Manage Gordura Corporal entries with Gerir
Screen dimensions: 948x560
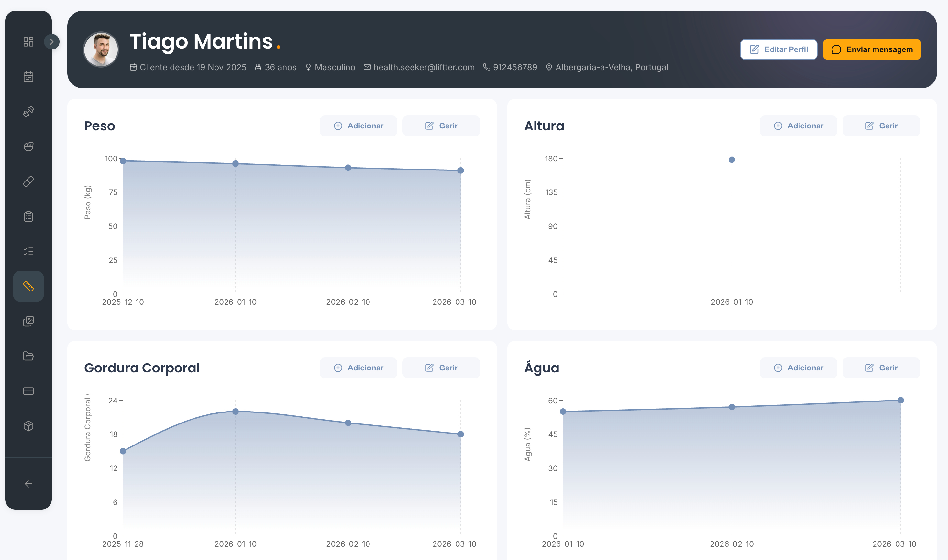click(441, 368)
